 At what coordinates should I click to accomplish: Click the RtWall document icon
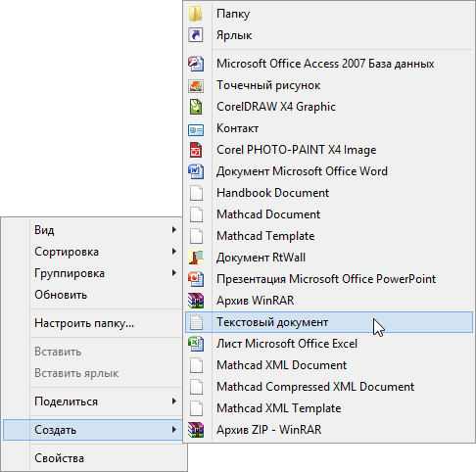(196, 258)
